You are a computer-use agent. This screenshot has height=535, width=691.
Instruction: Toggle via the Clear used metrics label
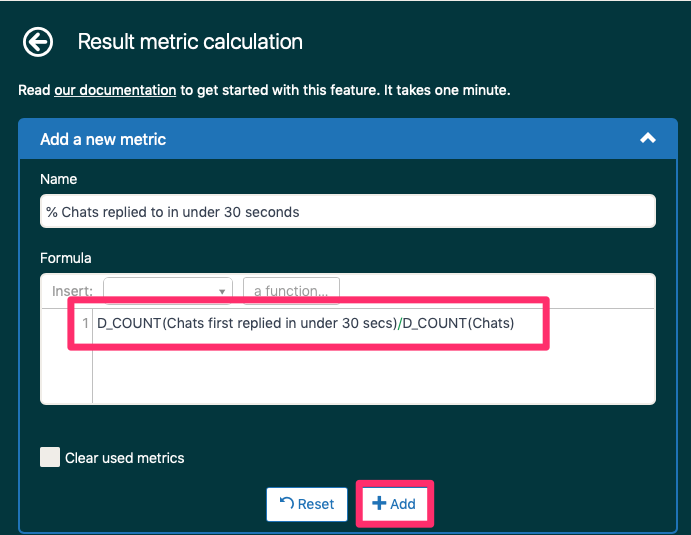(x=125, y=458)
